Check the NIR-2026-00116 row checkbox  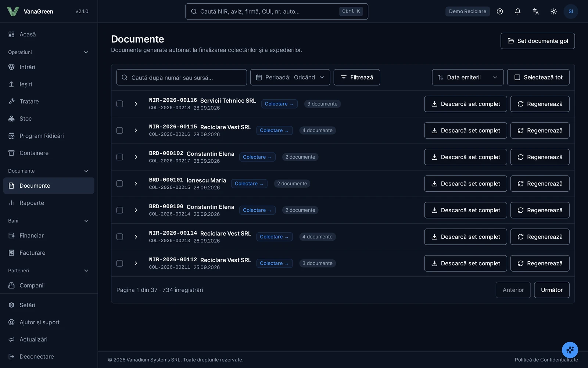pyautogui.click(x=120, y=104)
